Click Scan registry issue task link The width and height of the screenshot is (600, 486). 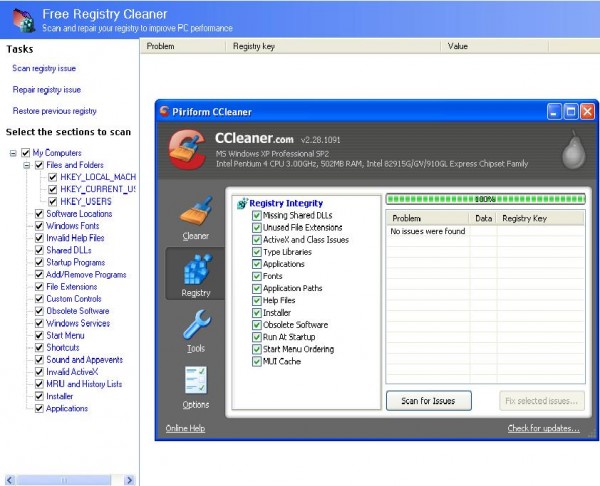click(x=44, y=68)
